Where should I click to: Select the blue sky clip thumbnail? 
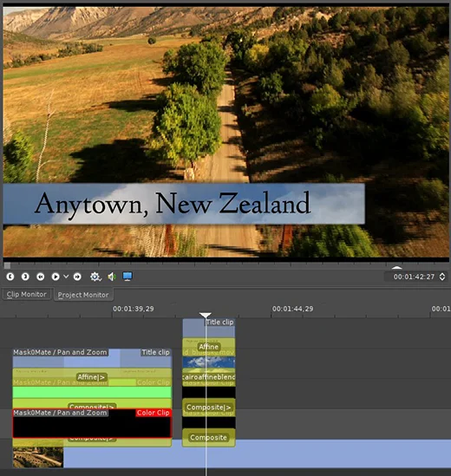[209, 362]
